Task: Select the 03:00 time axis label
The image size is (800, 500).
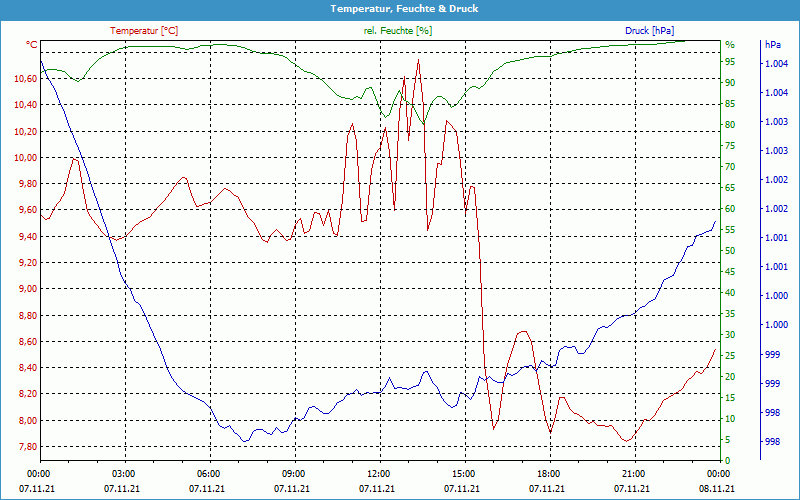Action: click(123, 473)
